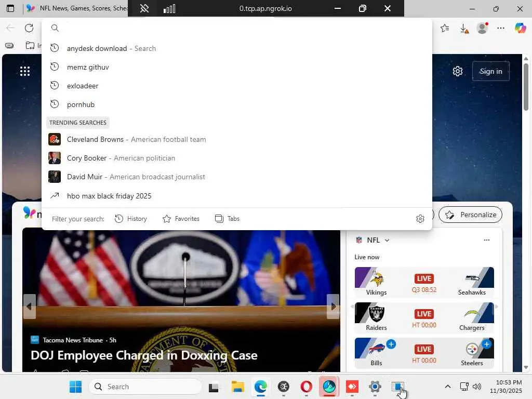Click the Windows taskbar Search box

click(146, 387)
